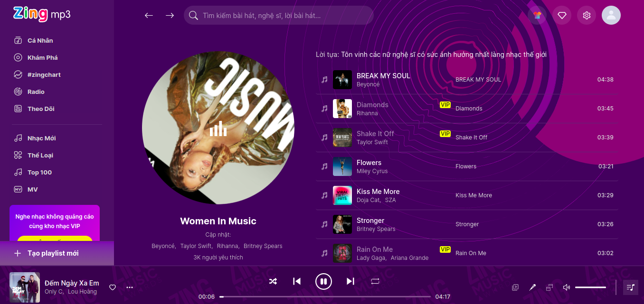Screen dimensions: 644x304
Task: Toggle shuffle playback
Action: tap(273, 281)
